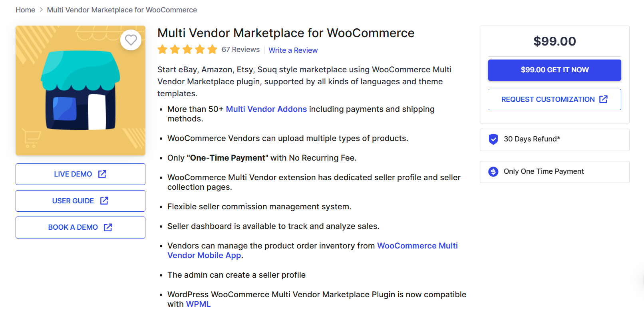Click the $99.00 GET IT NOW button
Image resolution: width=644 pixels, height=322 pixels.
tap(555, 70)
